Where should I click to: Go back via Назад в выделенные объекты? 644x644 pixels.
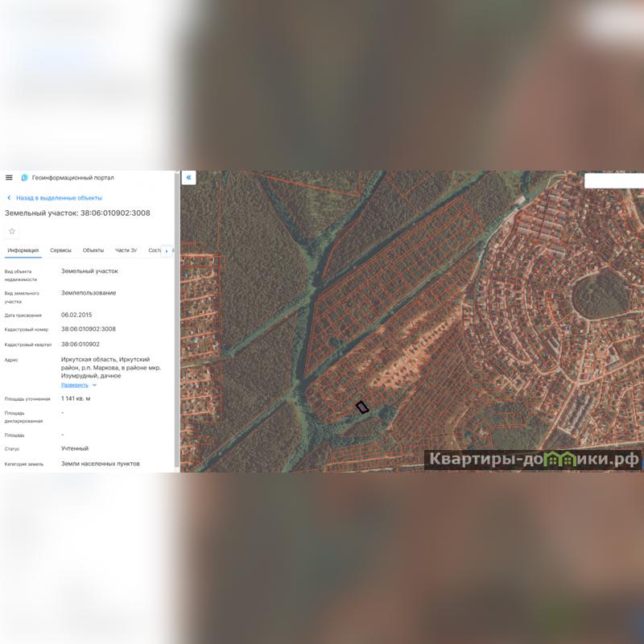pos(59,198)
